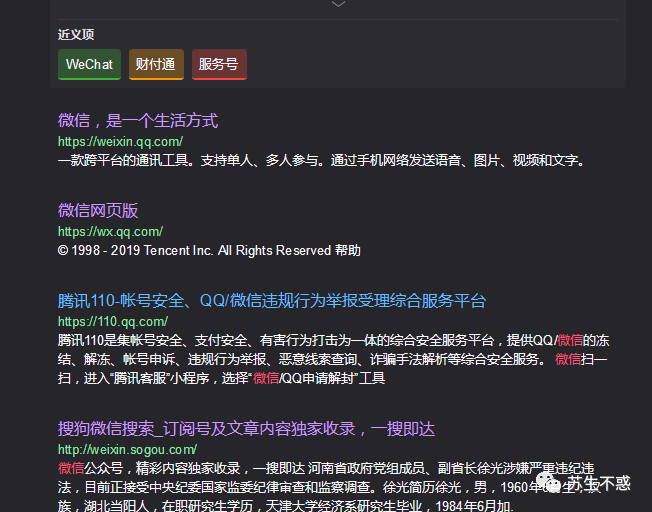Select the green WeChat synonym tag
The image size is (652, 512).
89,64
